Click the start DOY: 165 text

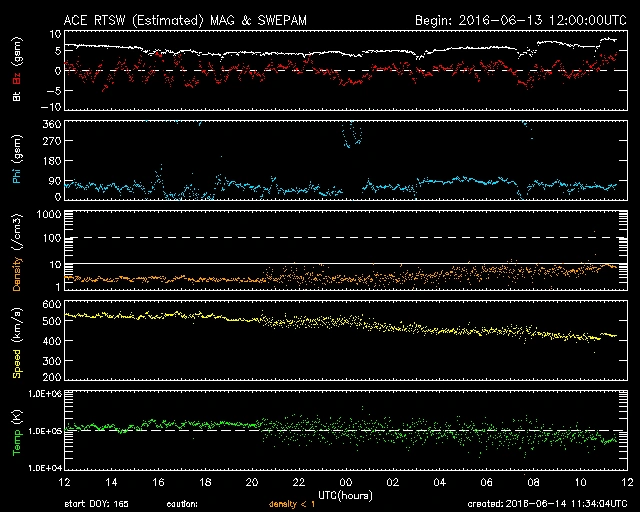[x=98, y=504]
